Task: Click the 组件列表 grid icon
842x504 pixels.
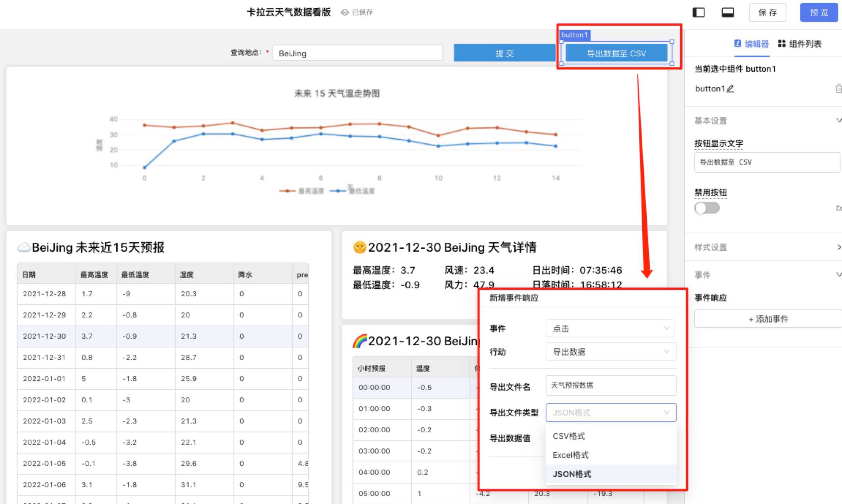Action: click(781, 44)
